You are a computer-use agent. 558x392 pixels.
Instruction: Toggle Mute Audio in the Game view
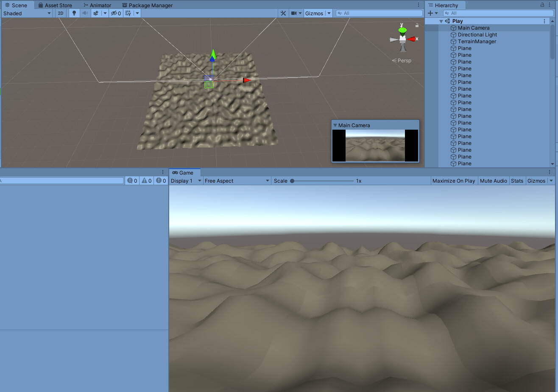tap(493, 181)
